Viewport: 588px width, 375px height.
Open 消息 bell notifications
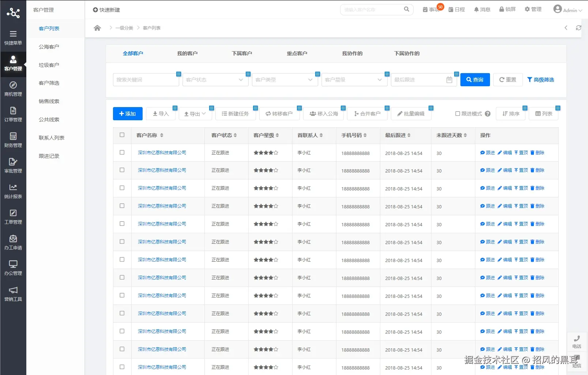click(x=482, y=10)
